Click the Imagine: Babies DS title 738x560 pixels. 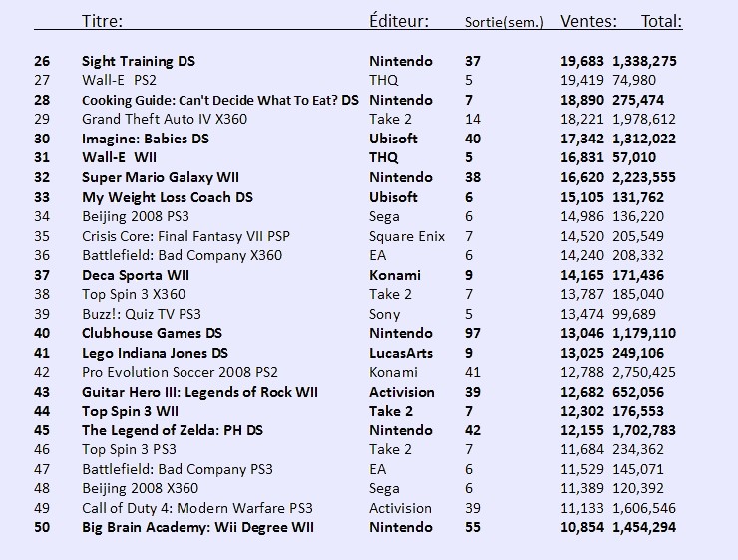146,140
